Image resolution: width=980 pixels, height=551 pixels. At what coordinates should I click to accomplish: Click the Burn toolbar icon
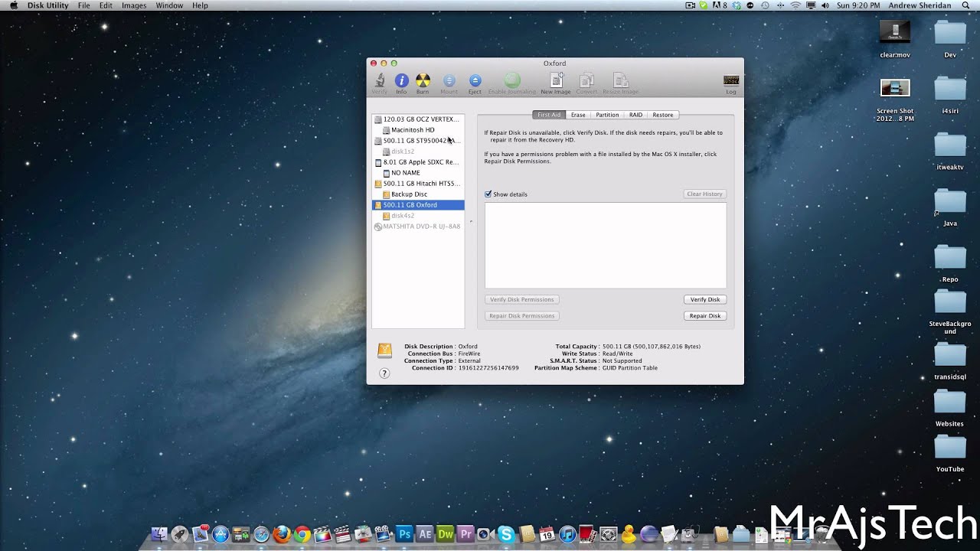point(423,81)
